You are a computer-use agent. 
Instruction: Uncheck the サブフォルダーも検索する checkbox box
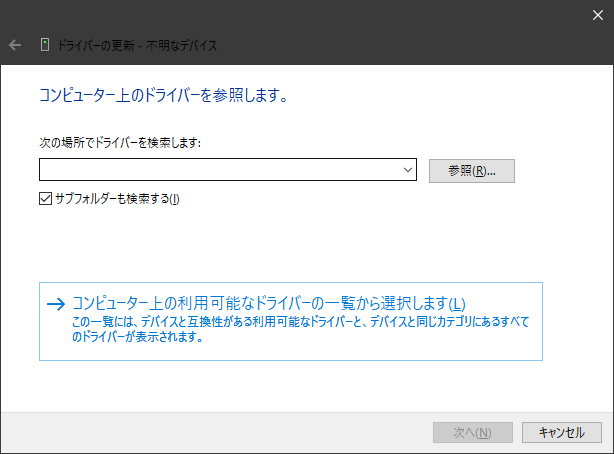coord(45,198)
